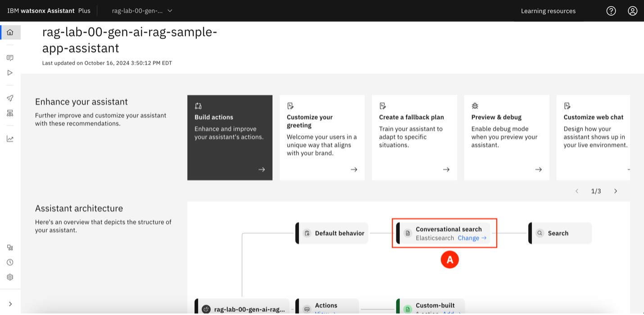Open the Actions chat icon in sidebar
This screenshot has width=644, height=315.
click(10, 58)
